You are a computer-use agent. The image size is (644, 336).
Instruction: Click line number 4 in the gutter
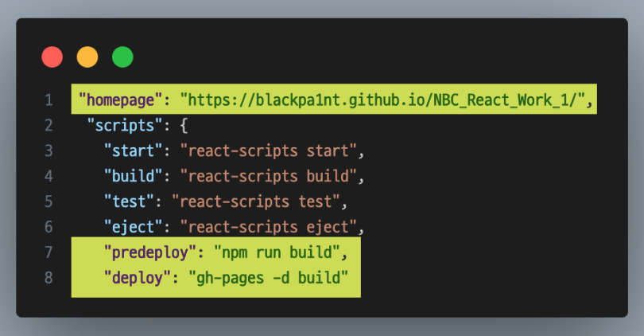click(48, 176)
